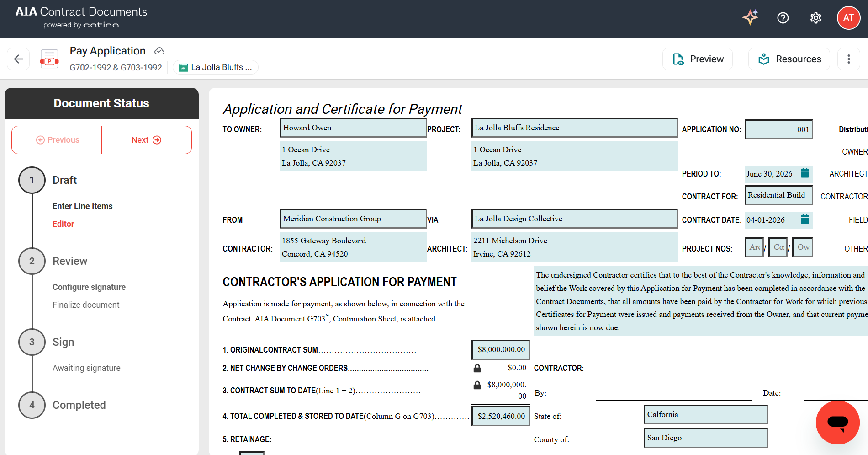Edit the From contractor name field

pos(353,219)
